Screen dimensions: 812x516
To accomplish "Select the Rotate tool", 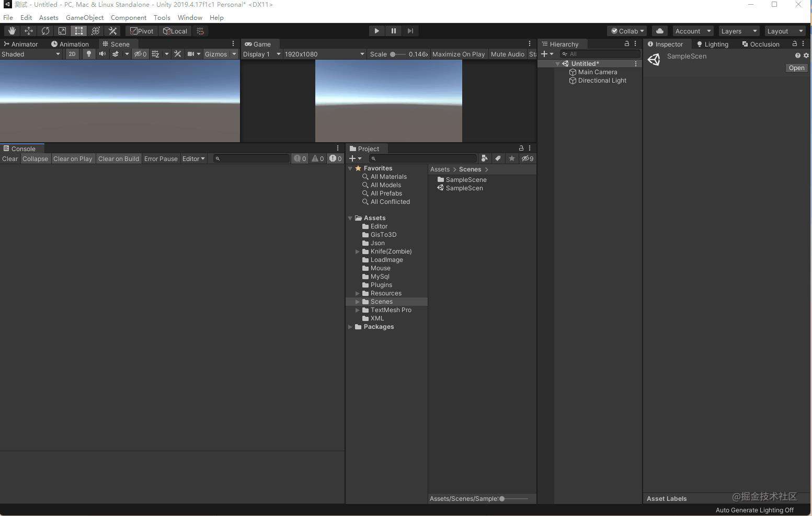I will (x=45, y=31).
